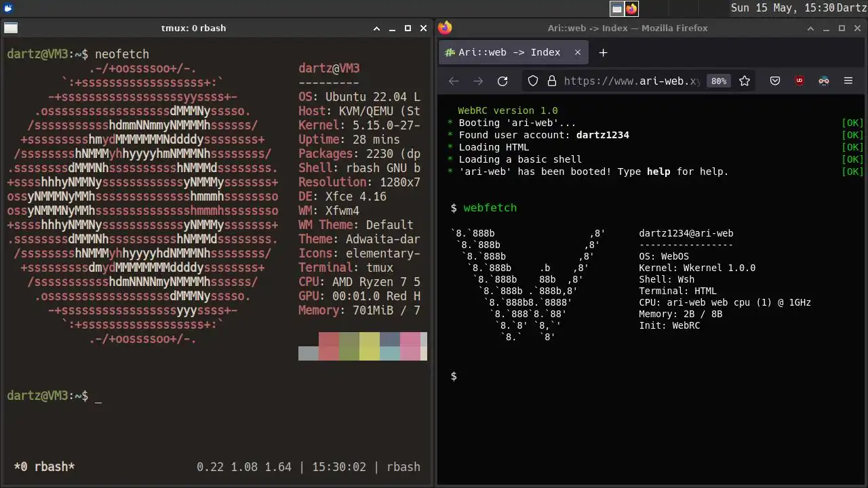
Task: Select the *0 rbash* tmux window entry
Action: [x=44, y=466]
